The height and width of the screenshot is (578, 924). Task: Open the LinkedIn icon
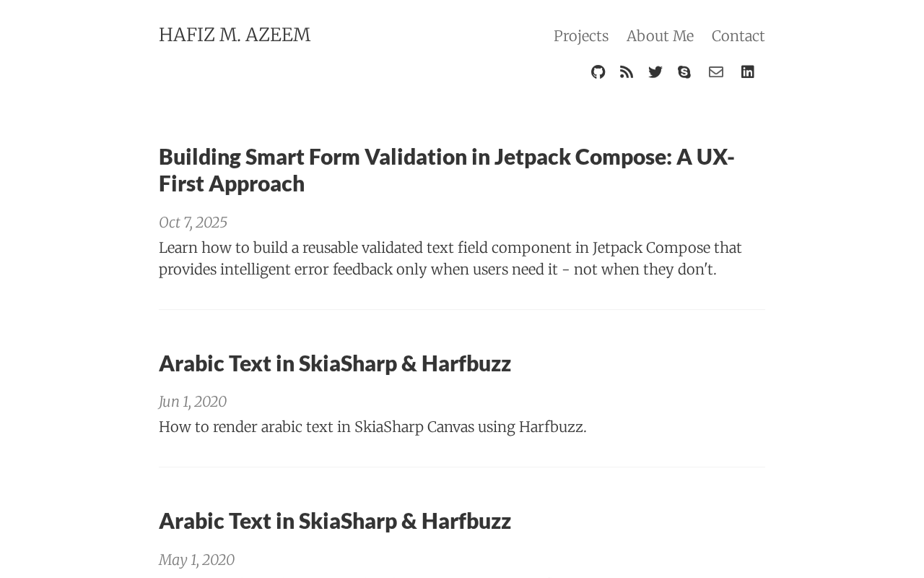(x=748, y=72)
